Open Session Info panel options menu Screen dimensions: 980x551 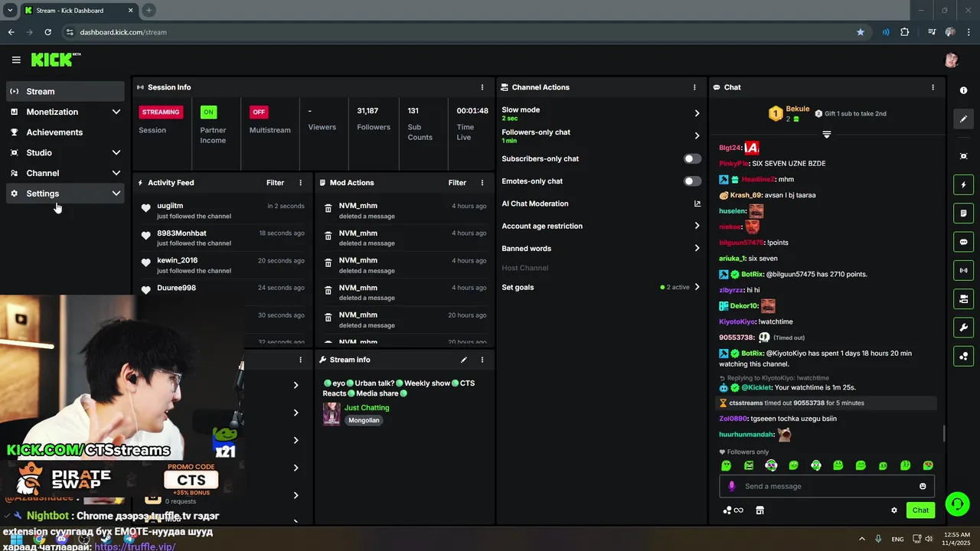tap(482, 87)
